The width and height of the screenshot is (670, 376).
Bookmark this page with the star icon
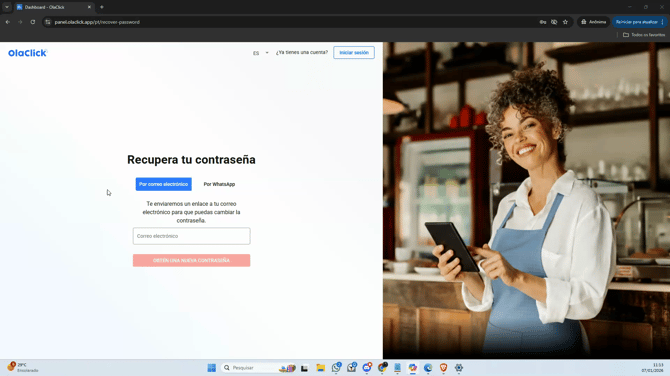click(x=565, y=22)
